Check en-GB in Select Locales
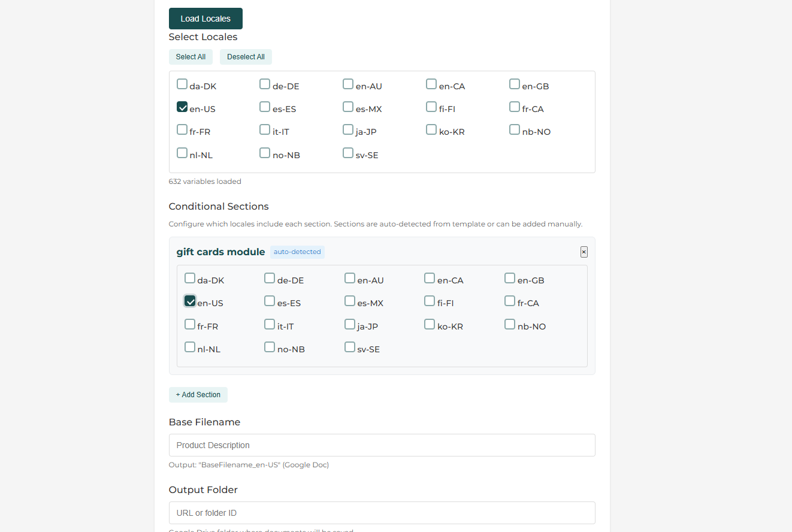The width and height of the screenshot is (792, 532). 515,84
